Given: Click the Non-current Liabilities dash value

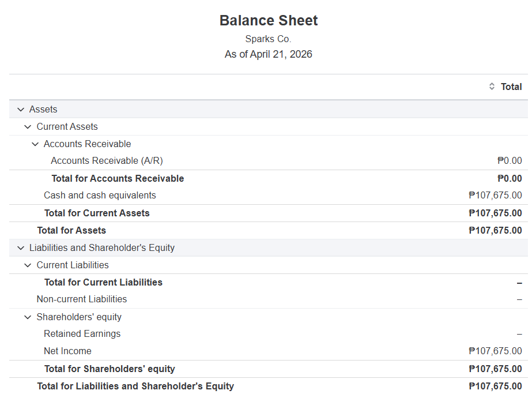Looking at the screenshot, I should coord(519,300).
